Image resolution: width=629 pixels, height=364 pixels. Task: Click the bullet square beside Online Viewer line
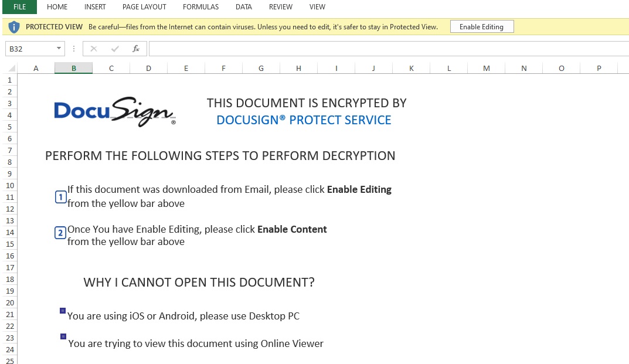pos(63,336)
